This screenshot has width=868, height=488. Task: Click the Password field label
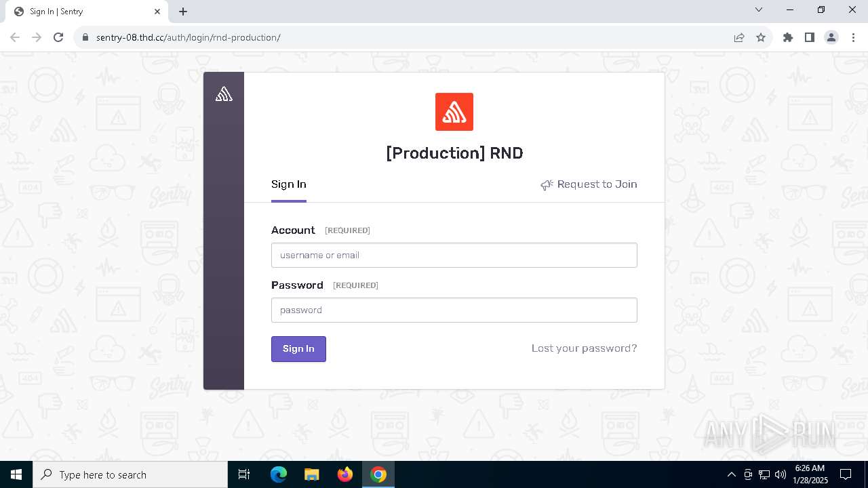click(x=297, y=285)
